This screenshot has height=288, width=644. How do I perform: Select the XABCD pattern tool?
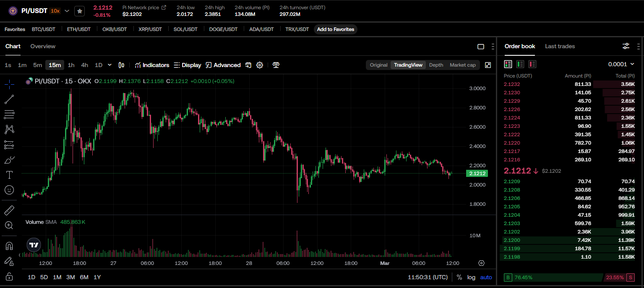[9, 130]
